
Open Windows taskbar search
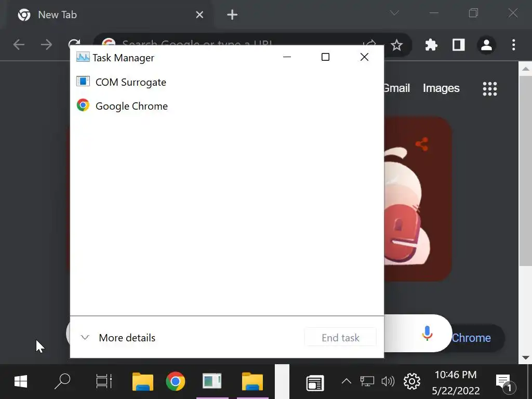click(x=62, y=382)
